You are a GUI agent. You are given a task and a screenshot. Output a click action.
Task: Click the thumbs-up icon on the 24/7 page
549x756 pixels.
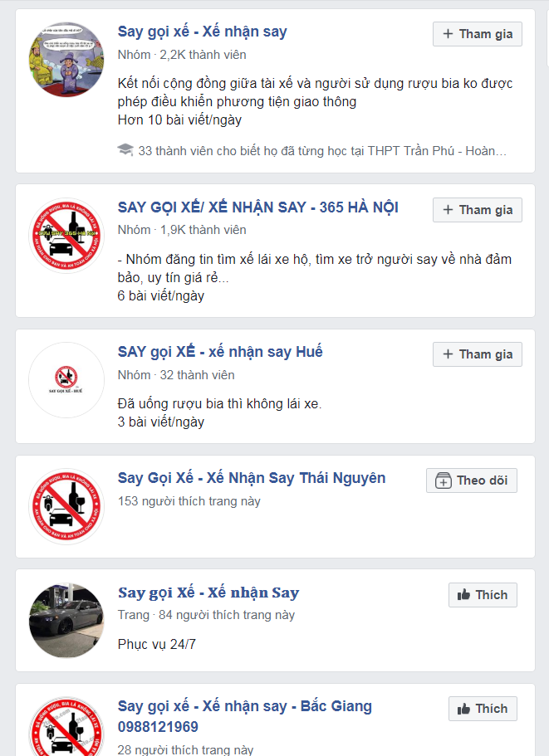point(463,594)
